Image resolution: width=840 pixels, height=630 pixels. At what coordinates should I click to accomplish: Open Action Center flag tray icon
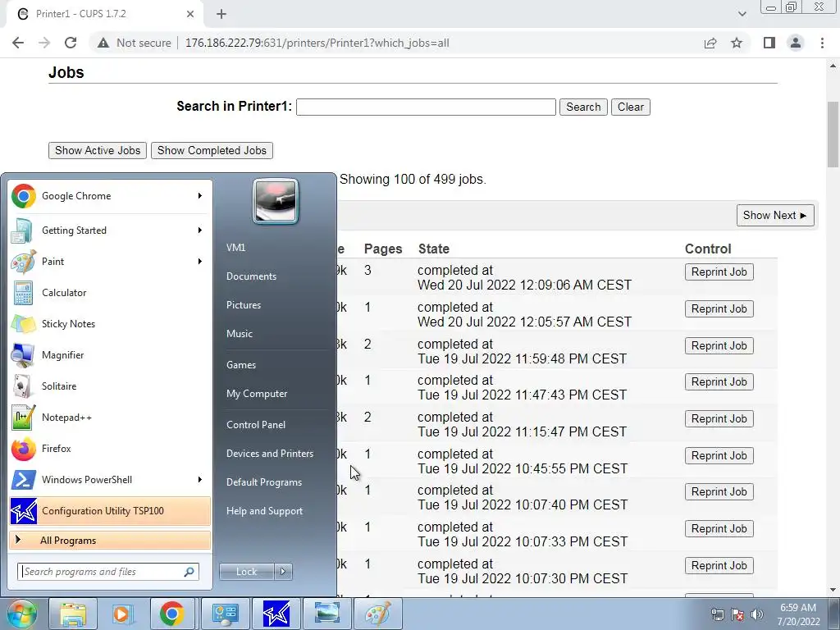click(x=737, y=614)
